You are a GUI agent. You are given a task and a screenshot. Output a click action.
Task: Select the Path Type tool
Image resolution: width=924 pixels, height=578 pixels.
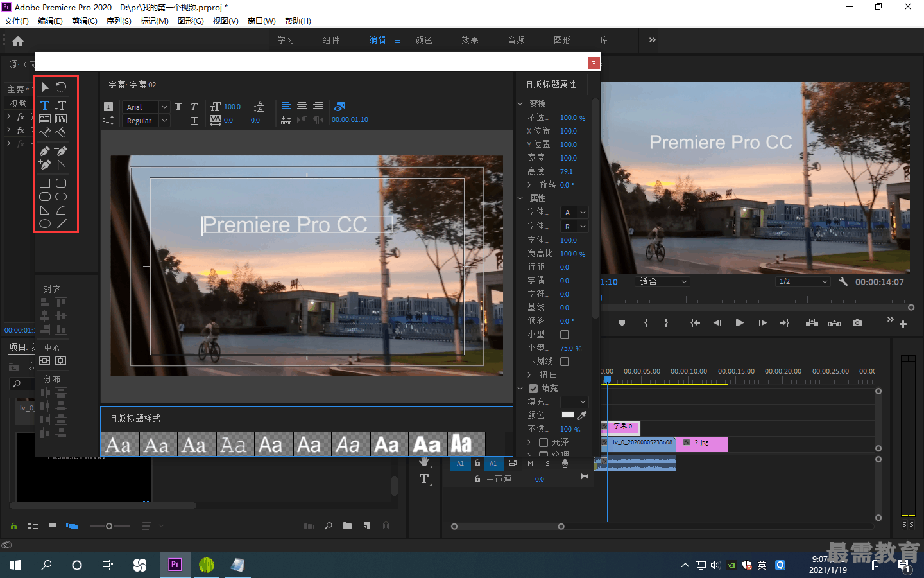(x=45, y=132)
